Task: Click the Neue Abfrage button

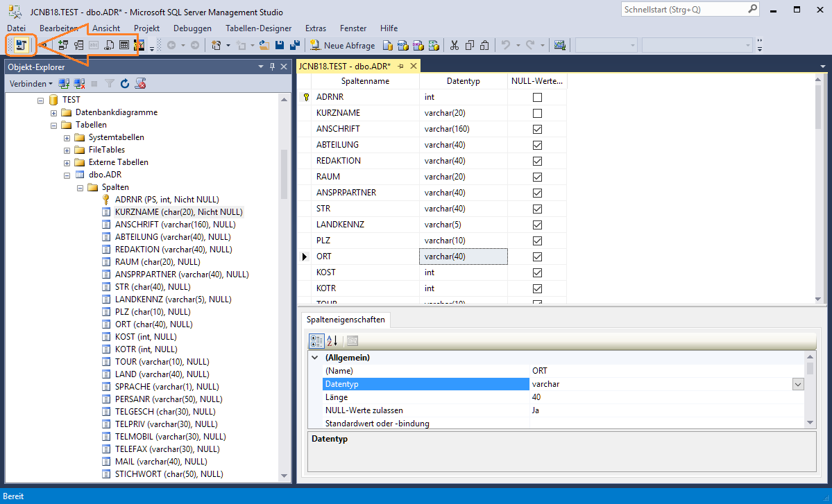Action: pyautogui.click(x=343, y=46)
